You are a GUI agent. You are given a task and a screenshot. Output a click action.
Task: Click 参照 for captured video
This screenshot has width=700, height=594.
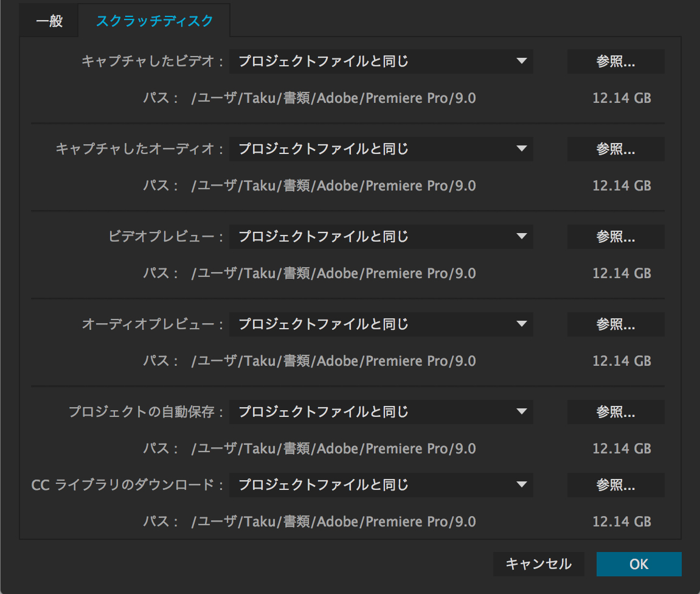(x=615, y=61)
